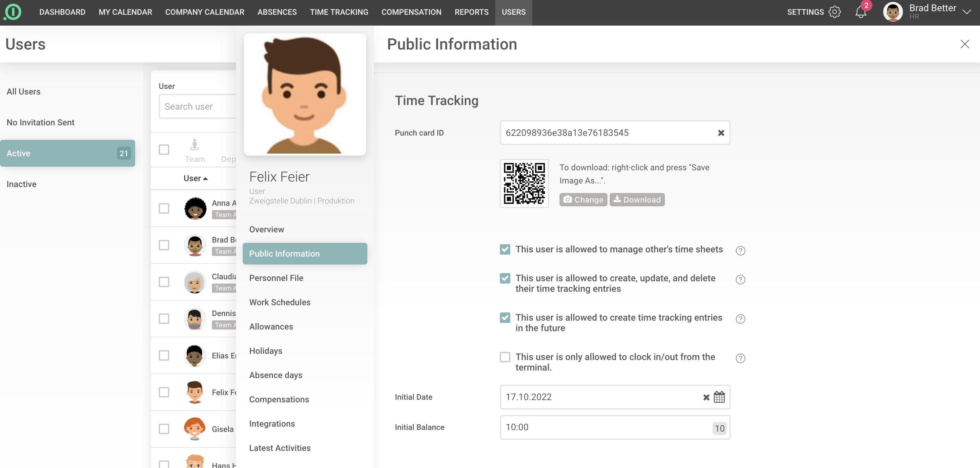Enable terminal-only clock in/out checkbox
This screenshot has width=980, height=468.
pyautogui.click(x=505, y=357)
